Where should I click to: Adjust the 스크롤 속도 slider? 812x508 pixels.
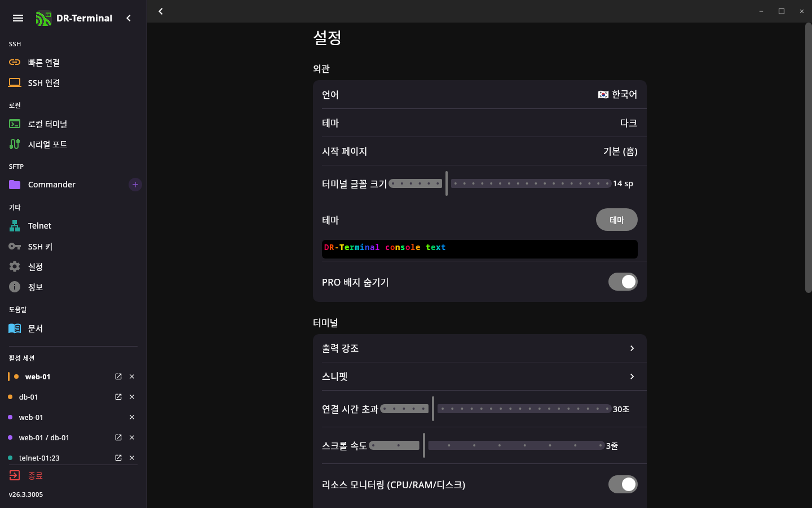tap(487, 445)
